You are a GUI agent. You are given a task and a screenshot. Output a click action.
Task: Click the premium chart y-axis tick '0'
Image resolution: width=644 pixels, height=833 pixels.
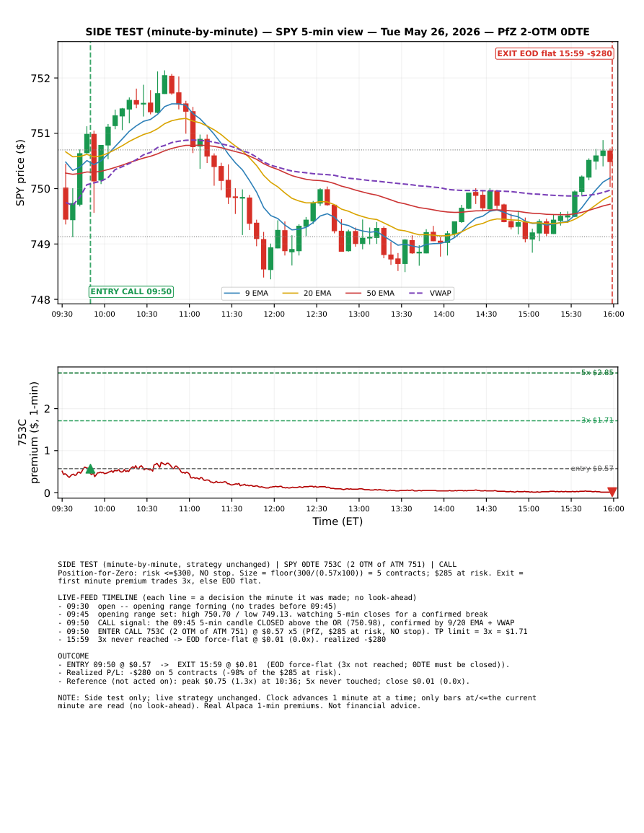click(48, 493)
